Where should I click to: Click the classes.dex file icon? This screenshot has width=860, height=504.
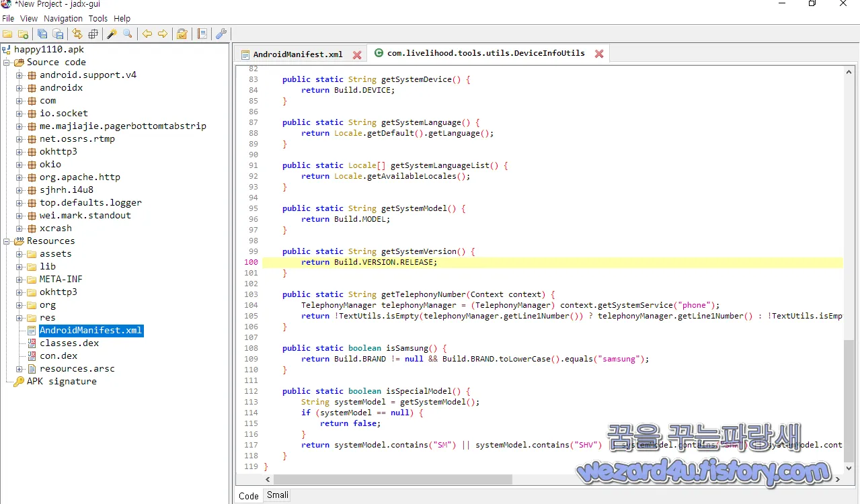tap(32, 343)
